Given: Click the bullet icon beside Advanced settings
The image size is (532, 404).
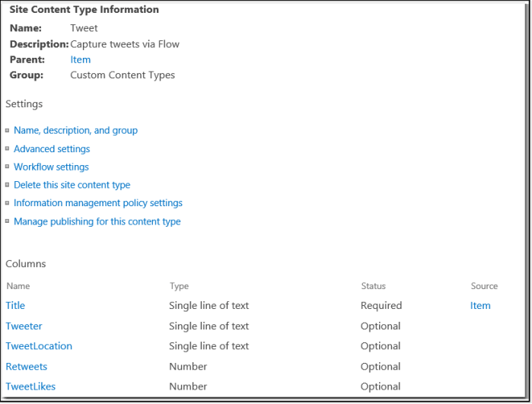Looking at the screenshot, I should point(7,149).
